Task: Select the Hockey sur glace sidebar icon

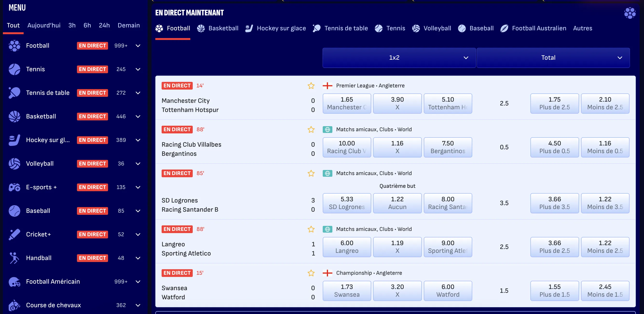Action: [14, 140]
